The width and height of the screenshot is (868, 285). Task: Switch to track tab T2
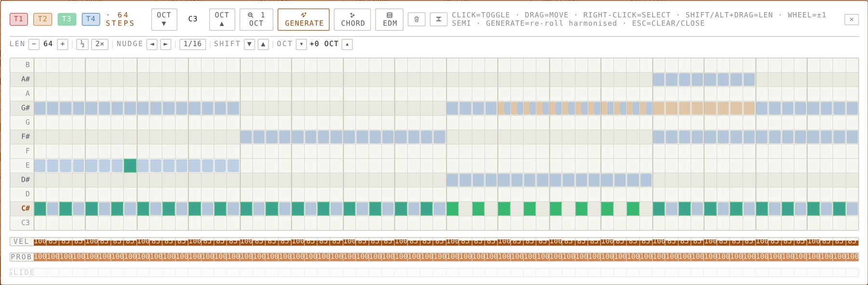click(42, 19)
